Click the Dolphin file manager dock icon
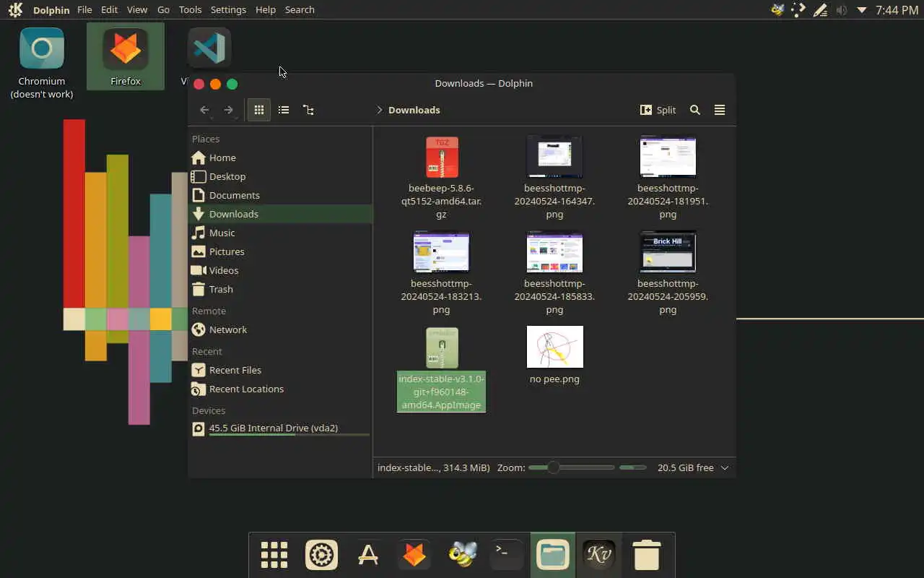The image size is (924, 578). [x=553, y=555]
